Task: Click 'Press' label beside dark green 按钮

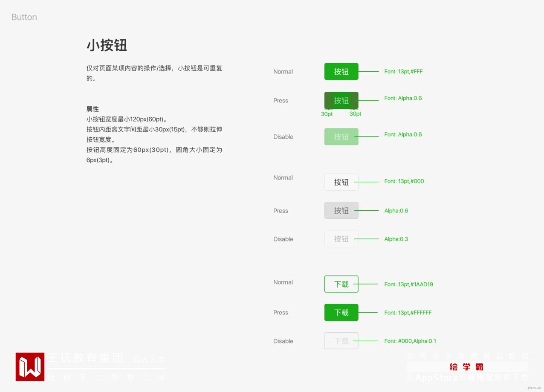Action: click(281, 101)
